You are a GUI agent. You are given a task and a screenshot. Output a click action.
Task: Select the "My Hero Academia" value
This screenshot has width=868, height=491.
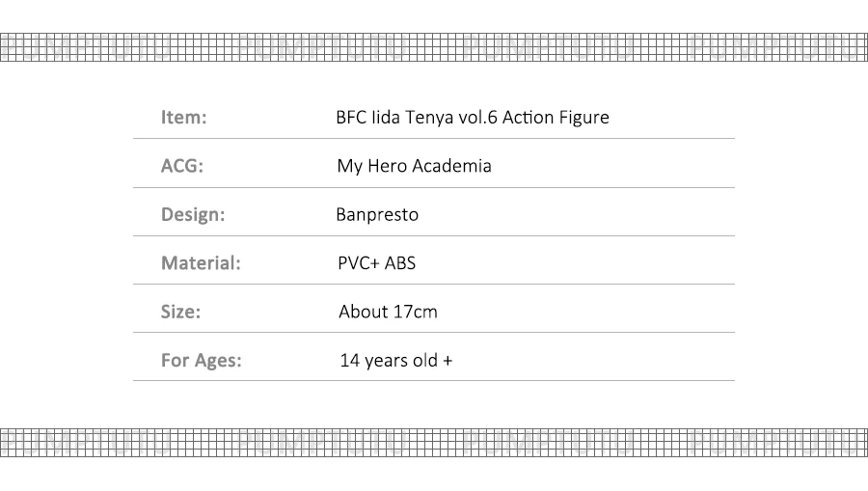click(x=414, y=166)
